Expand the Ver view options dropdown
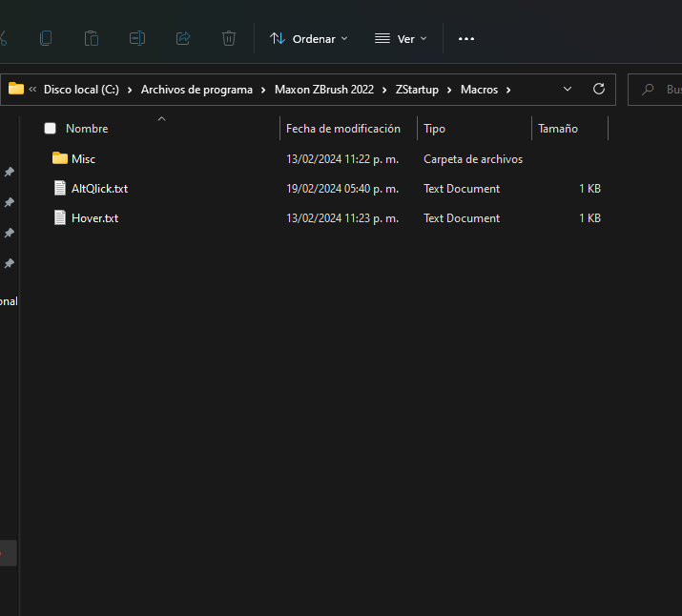 point(401,38)
